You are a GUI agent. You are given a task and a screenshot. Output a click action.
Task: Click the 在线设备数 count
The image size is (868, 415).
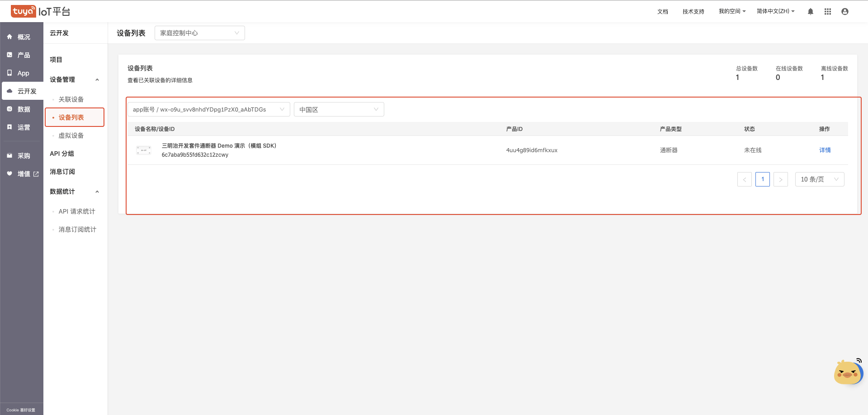pos(778,78)
